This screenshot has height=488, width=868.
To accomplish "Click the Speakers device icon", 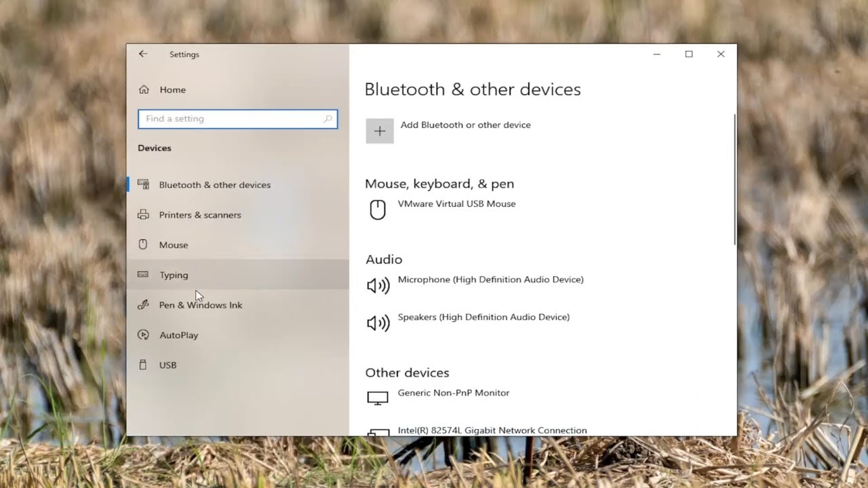I will pyautogui.click(x=378, y=323).
